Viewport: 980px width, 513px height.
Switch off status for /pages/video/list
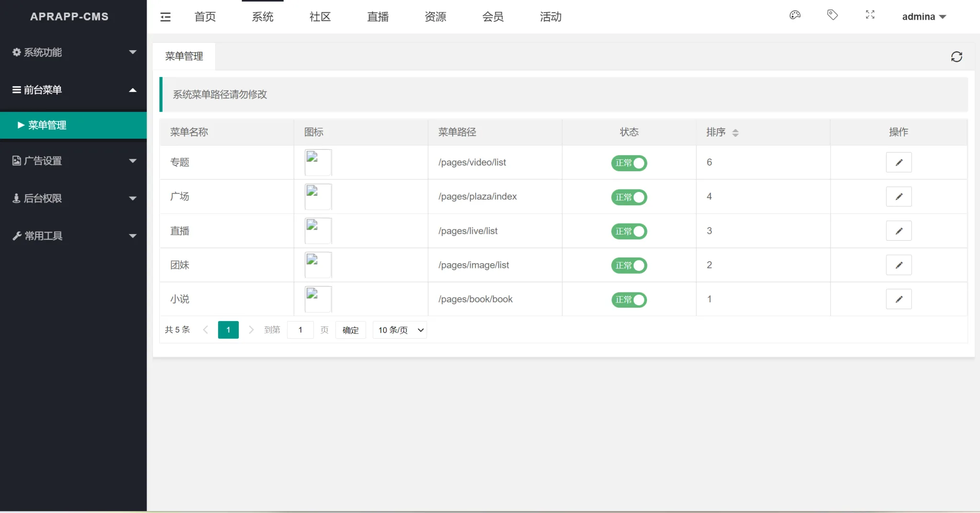pos(629,163)
